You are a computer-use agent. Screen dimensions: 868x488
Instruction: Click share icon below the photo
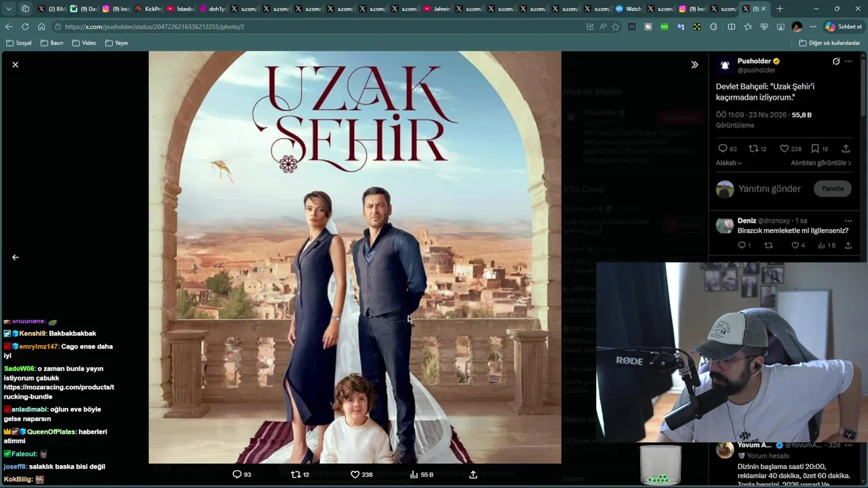coord(473,474)
